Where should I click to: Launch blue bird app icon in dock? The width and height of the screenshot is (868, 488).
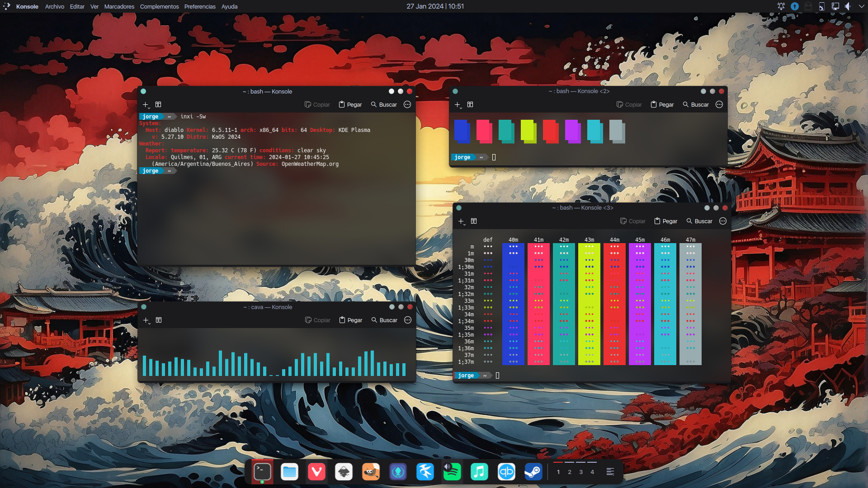point(425,472)
